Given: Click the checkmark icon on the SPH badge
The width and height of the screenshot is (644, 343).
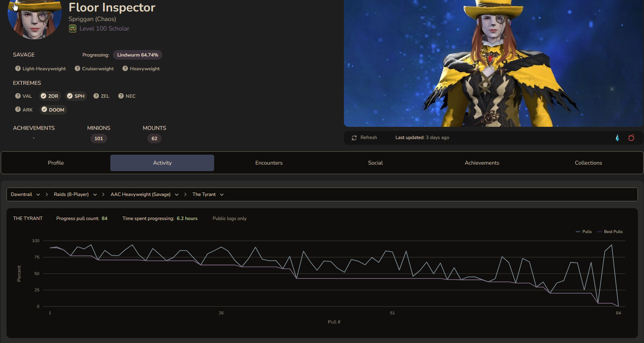Looking at the screenshot, I should click(x=70, y=96).
